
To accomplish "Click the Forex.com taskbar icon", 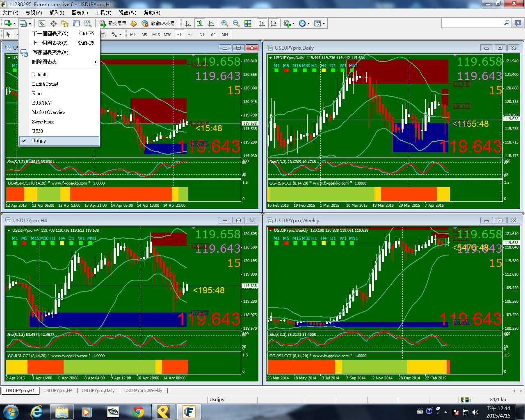I will [x=189, y=411].
